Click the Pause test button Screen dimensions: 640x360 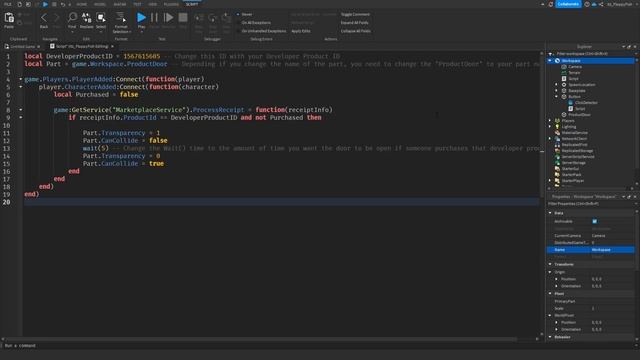(x=154, y=17)
